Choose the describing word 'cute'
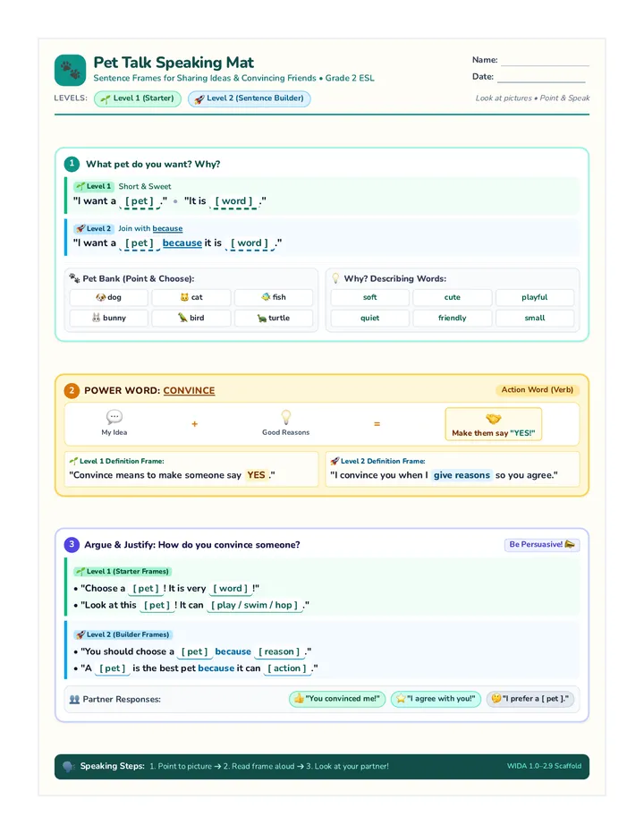The height and width of the screenshot is (834, 644). click(x=452, y=297)
